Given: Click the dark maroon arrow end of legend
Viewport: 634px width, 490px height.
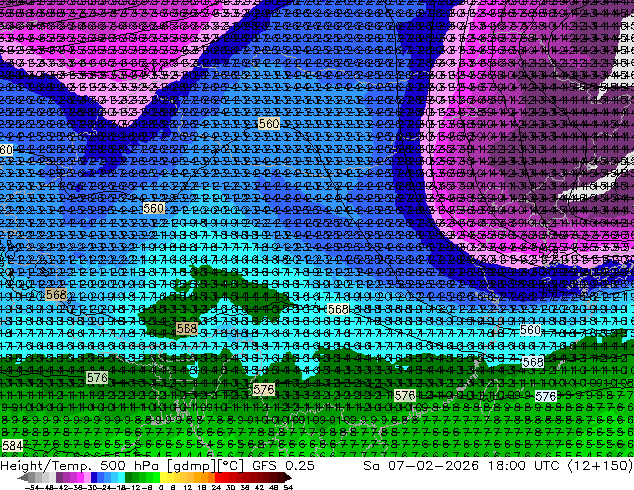Looking at the screenshot, I should pyautogui.click(x=288, y=477).
